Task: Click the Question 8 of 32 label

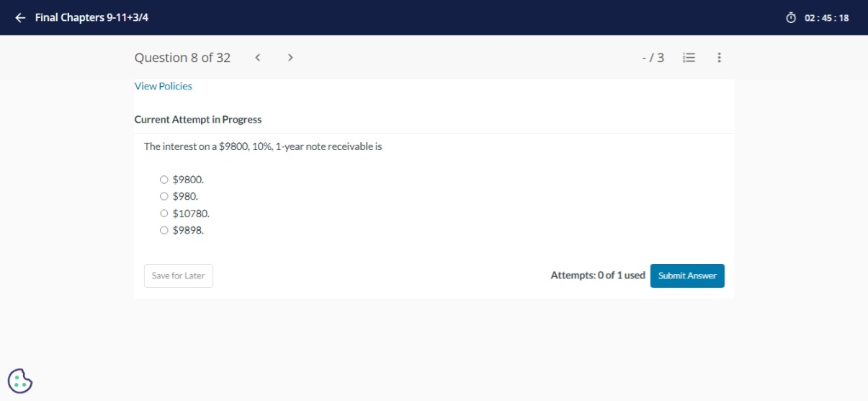Action: 182,58
